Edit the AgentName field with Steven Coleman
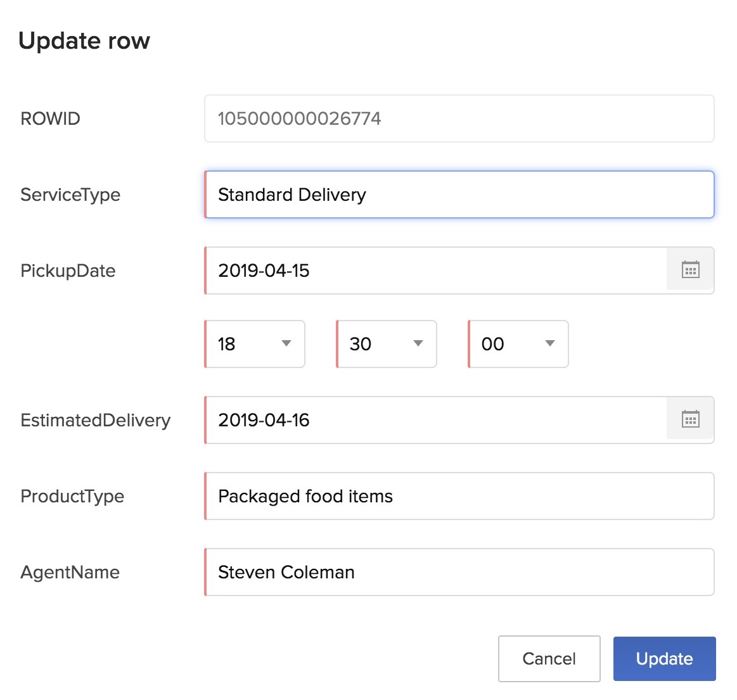 pyautogui.click(x=459, y=572)
